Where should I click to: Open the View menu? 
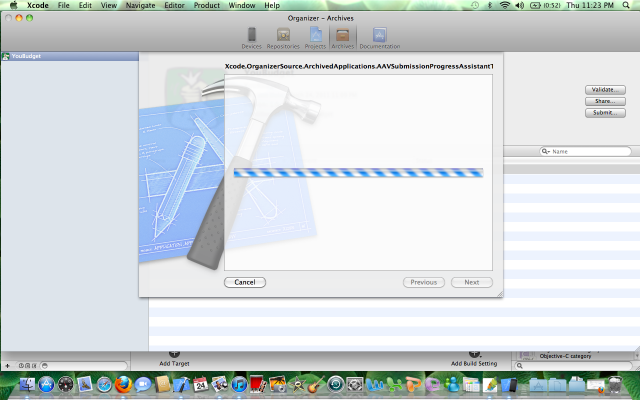coord(109,5)
